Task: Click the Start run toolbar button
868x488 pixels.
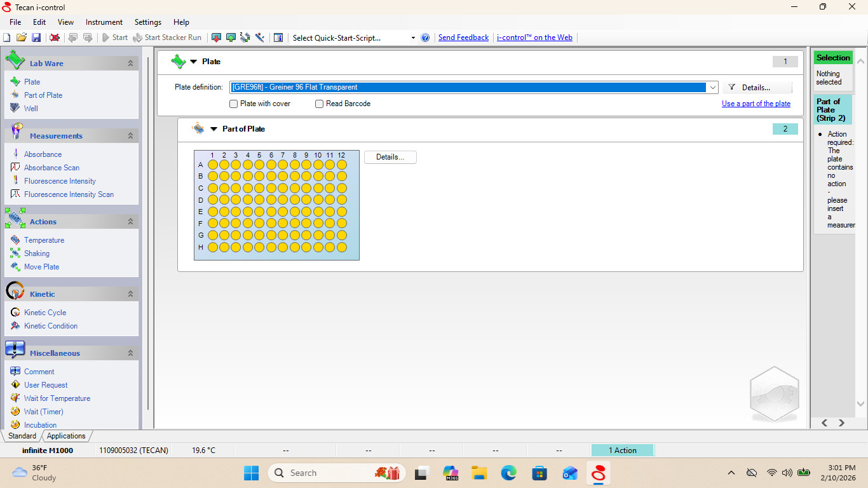Action: (x=115, y=37)
